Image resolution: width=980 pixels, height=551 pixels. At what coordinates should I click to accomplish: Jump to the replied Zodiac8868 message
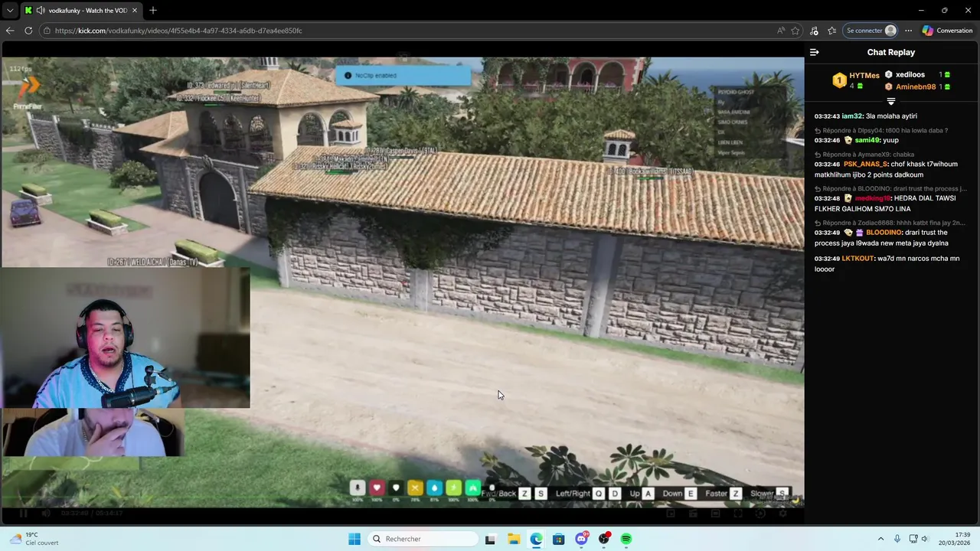click(x=890, y=223)
